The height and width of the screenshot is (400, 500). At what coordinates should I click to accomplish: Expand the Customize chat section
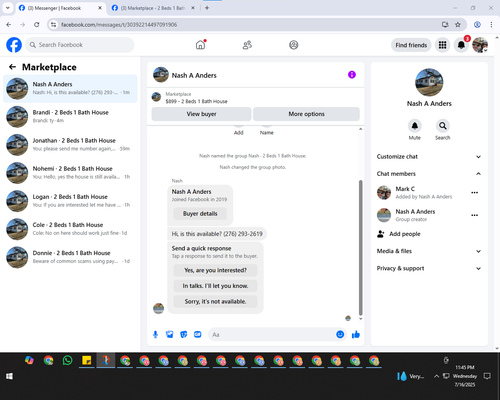429,157
